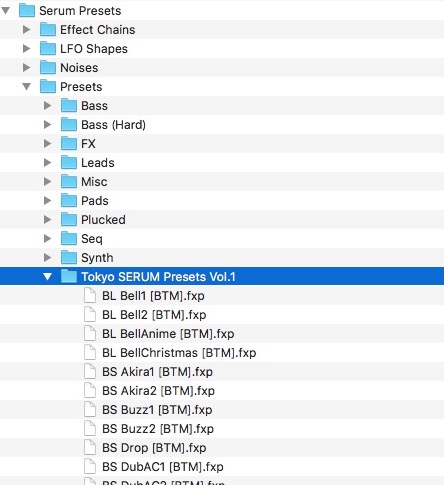Click the Plucked folder icon
This screenshot has height=485, width=444.
pos(69,219)
